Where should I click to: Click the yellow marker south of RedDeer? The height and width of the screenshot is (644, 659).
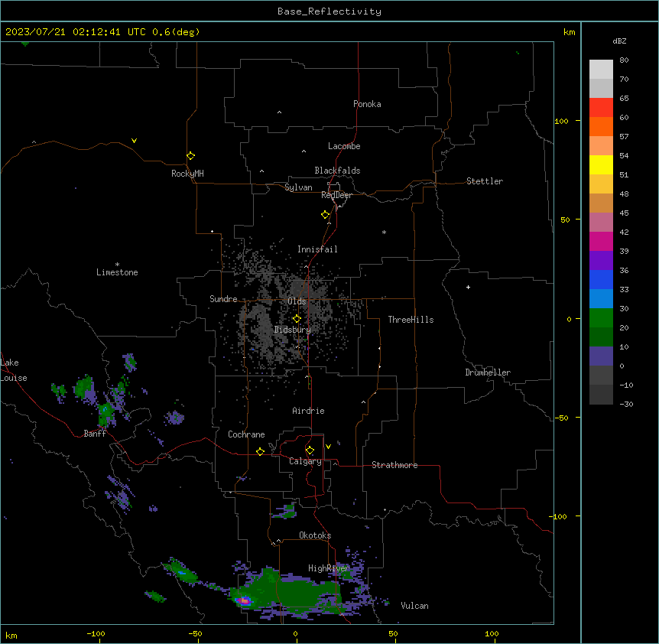coord(326,215)
